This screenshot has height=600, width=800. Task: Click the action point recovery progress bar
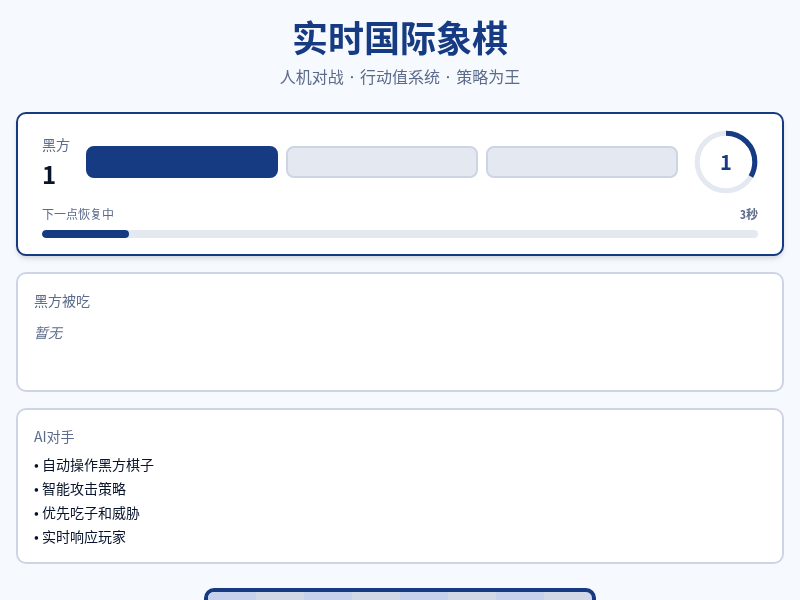[x=400, y=234]
